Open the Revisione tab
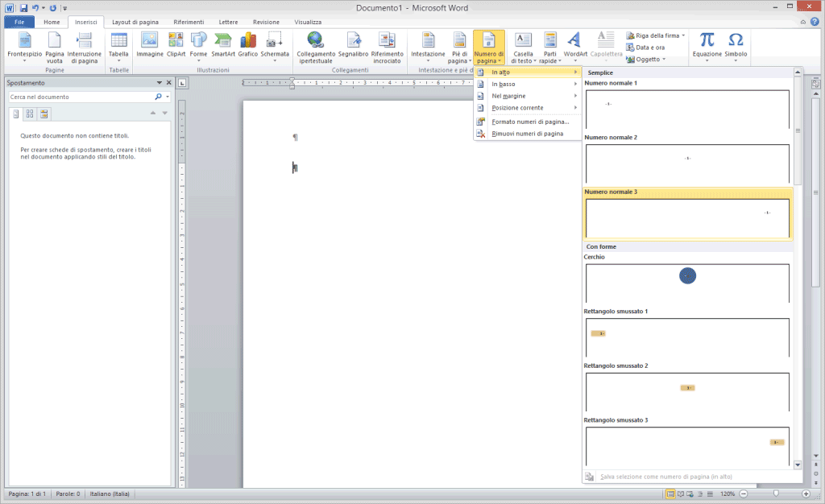 tap(266, 22)
